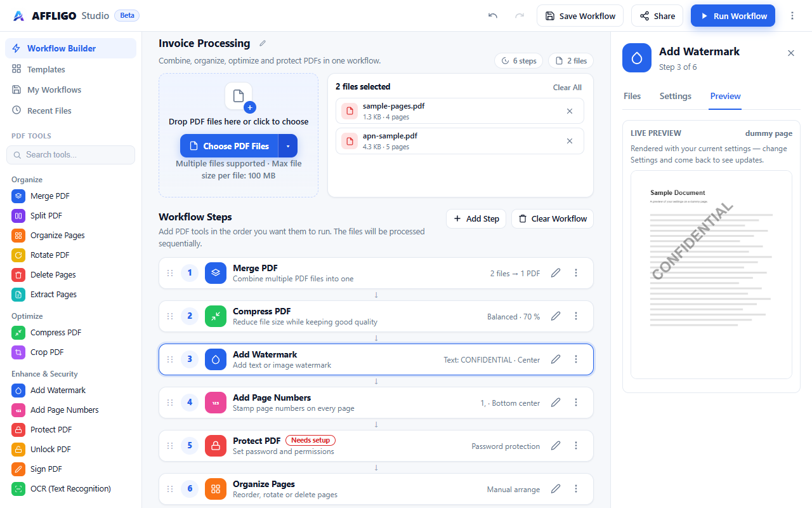Click the Clear All link
This screenshot has height=508, width=812.
567,88
